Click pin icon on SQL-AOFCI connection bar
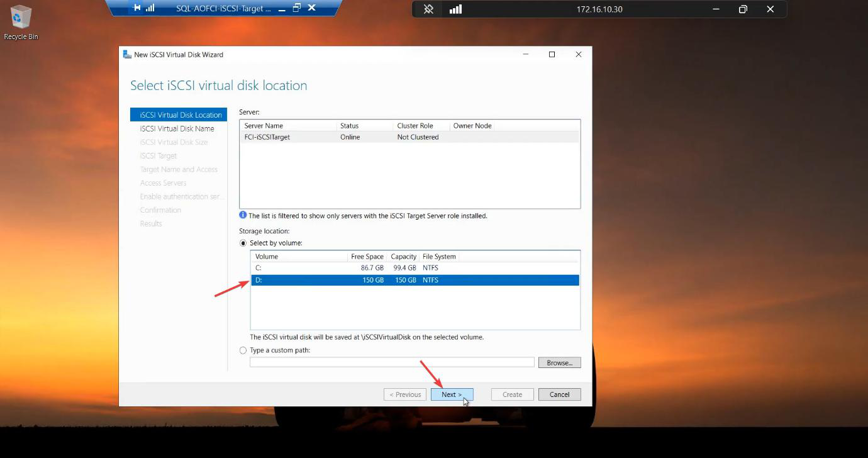 tap(137, 8)
